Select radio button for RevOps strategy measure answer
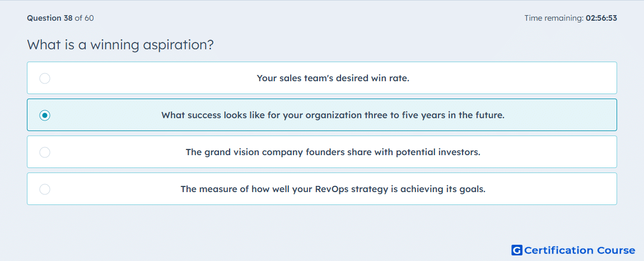The height and width of the screenshot is (261, 644). (45, 189)
